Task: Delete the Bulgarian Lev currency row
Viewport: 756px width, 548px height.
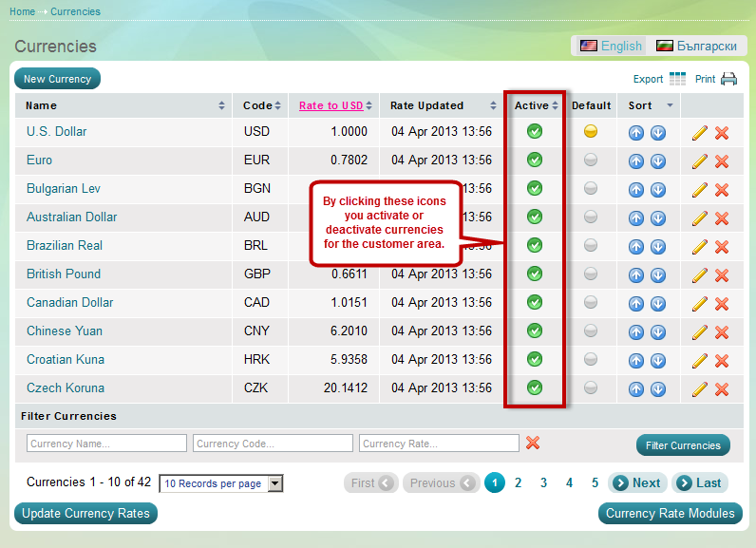Action: pos(722,189)
